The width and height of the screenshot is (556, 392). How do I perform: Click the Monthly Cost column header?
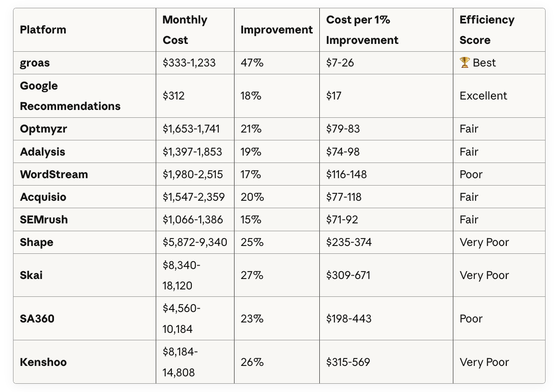click(185, 30)
